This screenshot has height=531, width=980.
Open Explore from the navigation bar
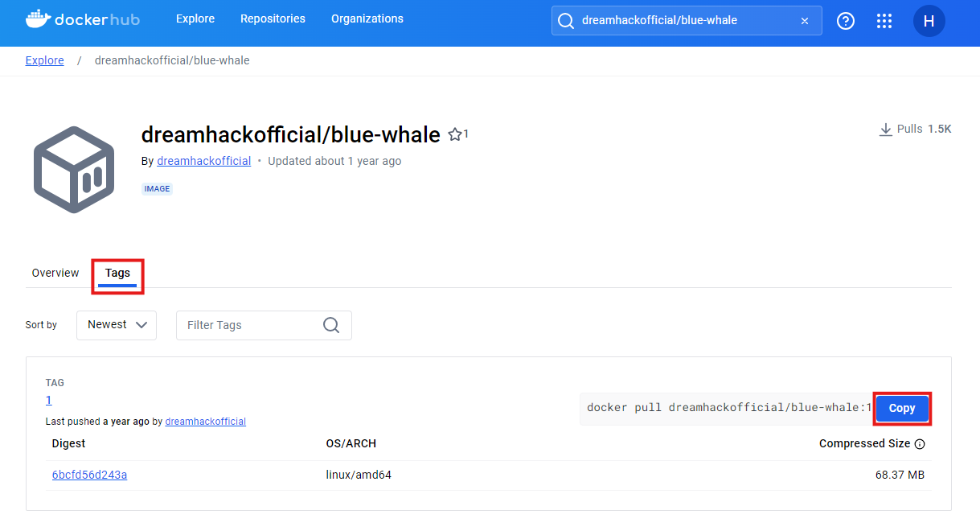[195, 19]
